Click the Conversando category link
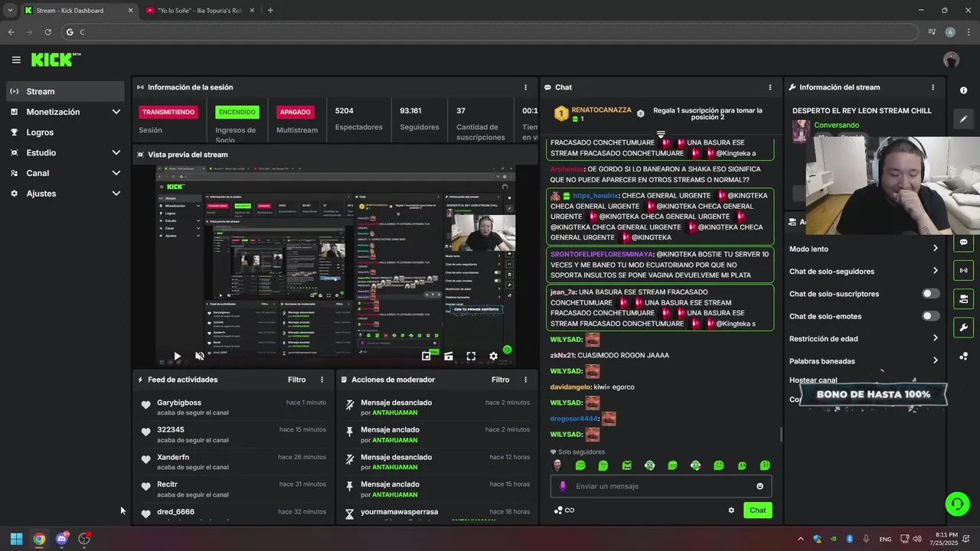 coord(836,125)
